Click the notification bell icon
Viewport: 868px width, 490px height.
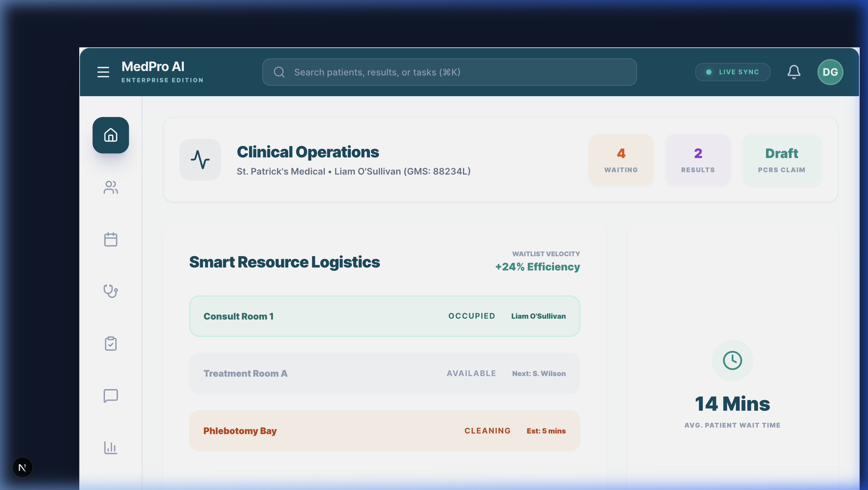click(794, 72)
